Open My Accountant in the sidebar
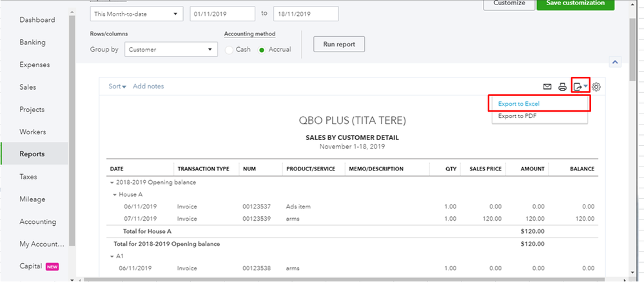This screenshot has height=282, width=644. [42, 244]
